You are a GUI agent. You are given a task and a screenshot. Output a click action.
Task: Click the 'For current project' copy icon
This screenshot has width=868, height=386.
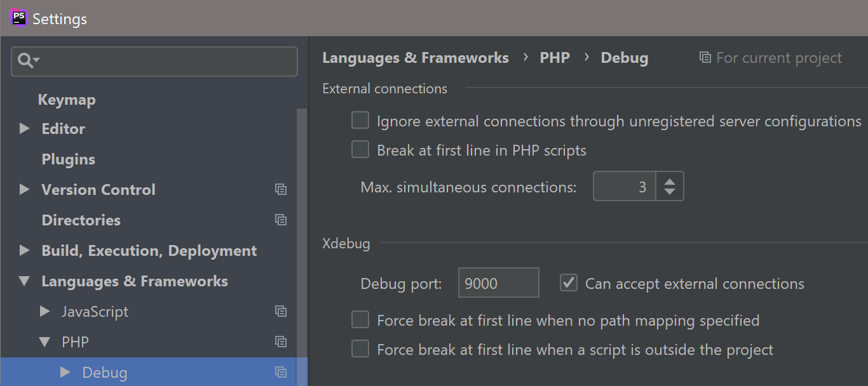(x=705, y=58)
